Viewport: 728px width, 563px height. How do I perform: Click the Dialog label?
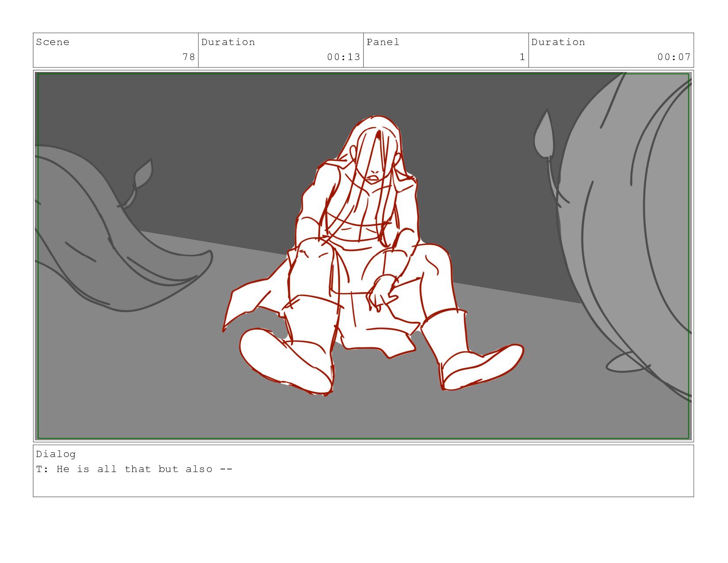pos(56,454)
